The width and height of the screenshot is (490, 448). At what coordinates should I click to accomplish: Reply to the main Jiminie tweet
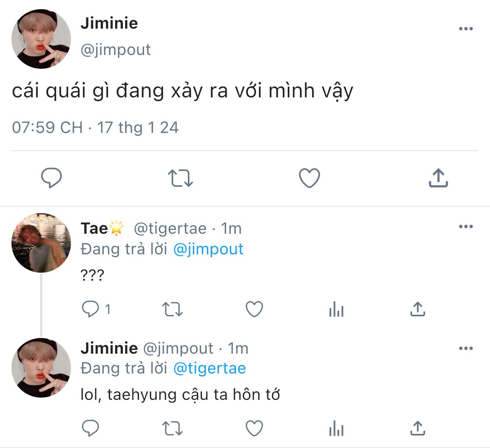pos(51,178)
